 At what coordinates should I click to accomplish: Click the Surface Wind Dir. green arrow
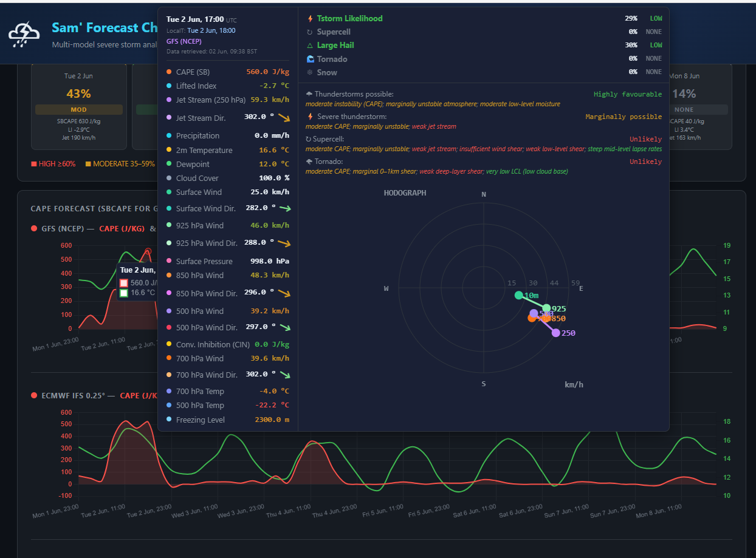point(285,208)
